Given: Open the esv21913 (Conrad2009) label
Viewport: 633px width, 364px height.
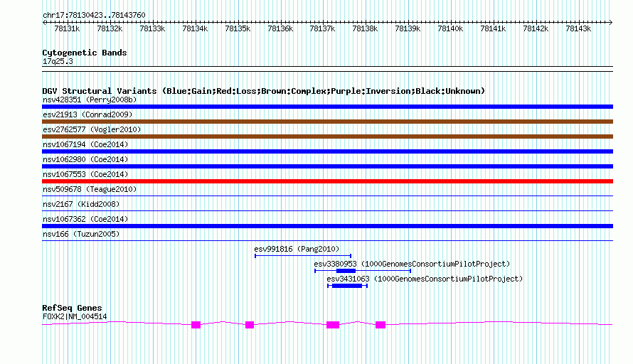Looking at the screenshot, I should [x=87, y=114].
